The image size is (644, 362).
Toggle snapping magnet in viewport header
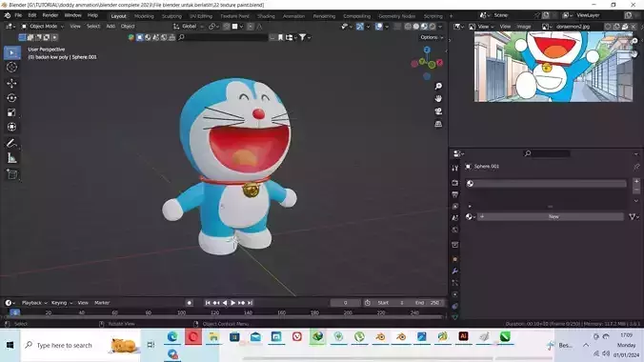click(x=227, y=27)
